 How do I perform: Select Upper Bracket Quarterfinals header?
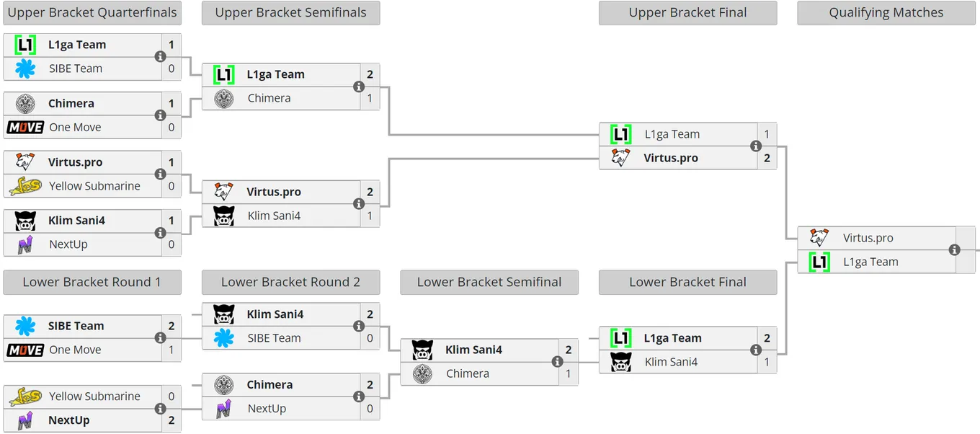tap(92, 13)
